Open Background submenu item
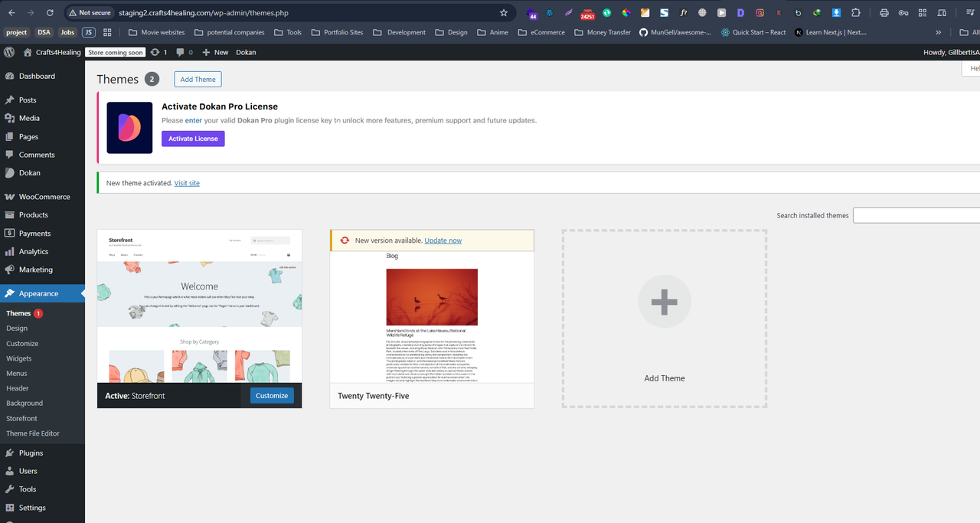 (x=24, y=403)
